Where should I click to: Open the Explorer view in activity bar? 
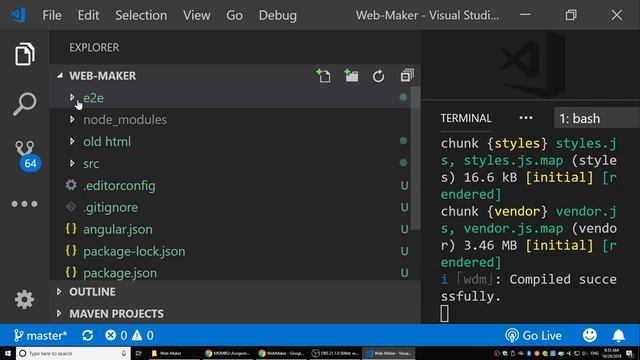(x=24, y=54)
